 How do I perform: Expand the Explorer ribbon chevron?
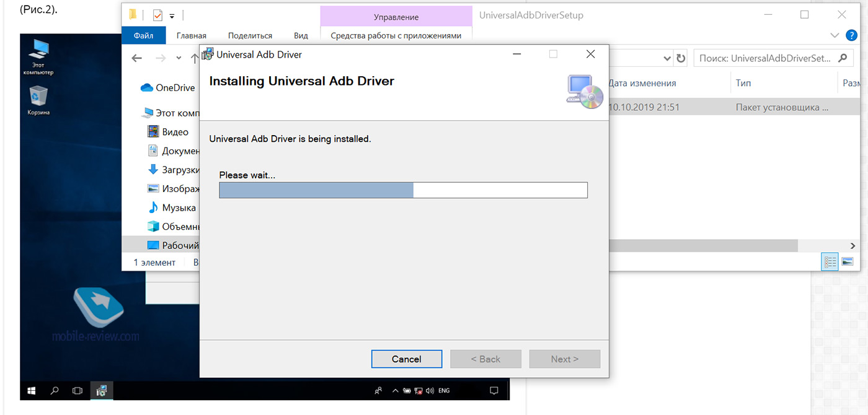[834, 35]
